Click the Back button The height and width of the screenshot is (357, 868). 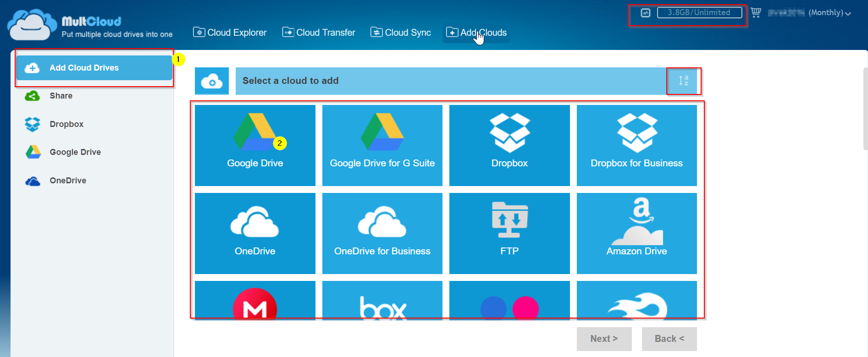(x=669, y=339)
